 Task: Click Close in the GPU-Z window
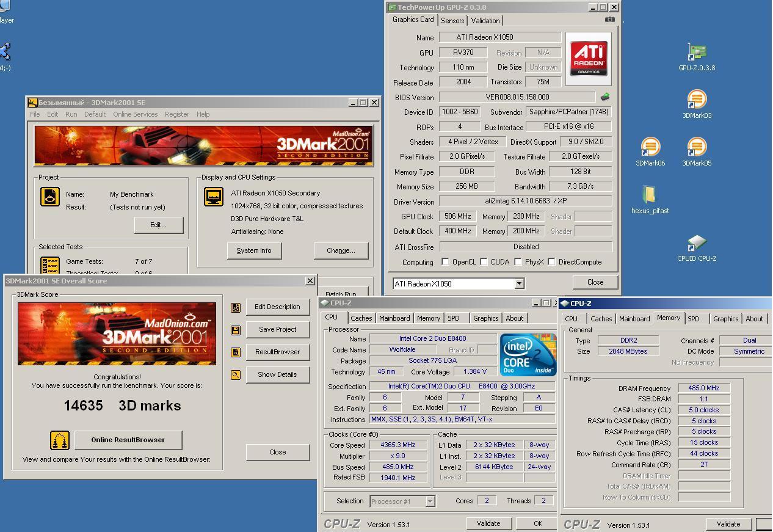595,282
